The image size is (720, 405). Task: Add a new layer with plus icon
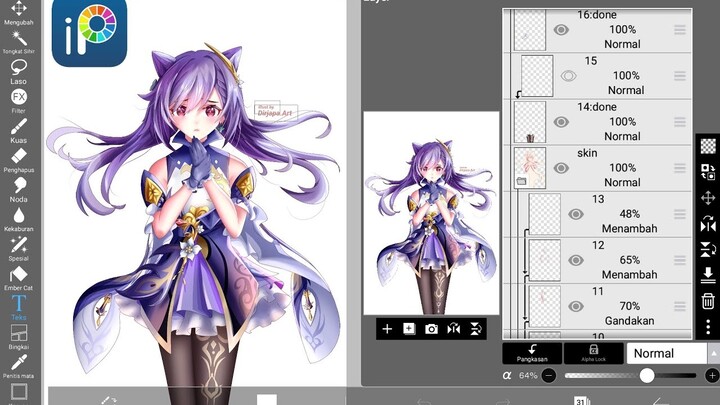(387, 329)
